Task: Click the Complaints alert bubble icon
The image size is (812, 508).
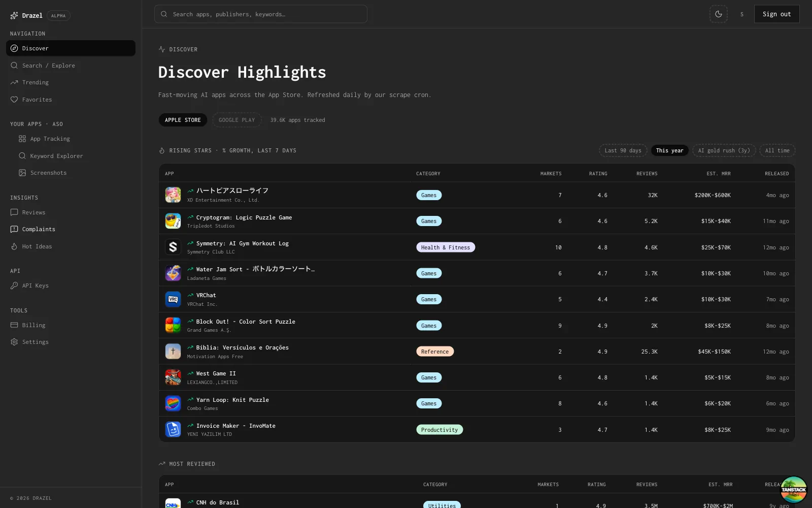Action: (x=14, y=229)
